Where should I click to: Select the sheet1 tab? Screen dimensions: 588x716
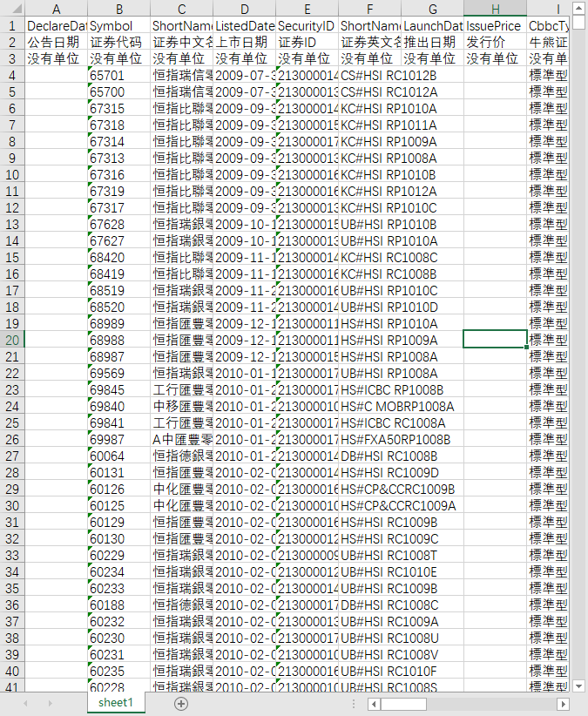tap(116, 702)
